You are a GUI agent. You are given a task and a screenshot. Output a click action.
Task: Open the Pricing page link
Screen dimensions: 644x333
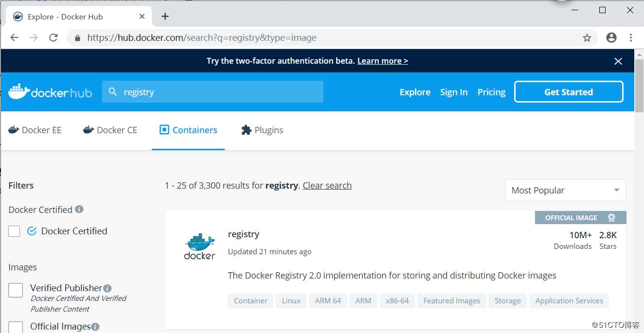491,92
